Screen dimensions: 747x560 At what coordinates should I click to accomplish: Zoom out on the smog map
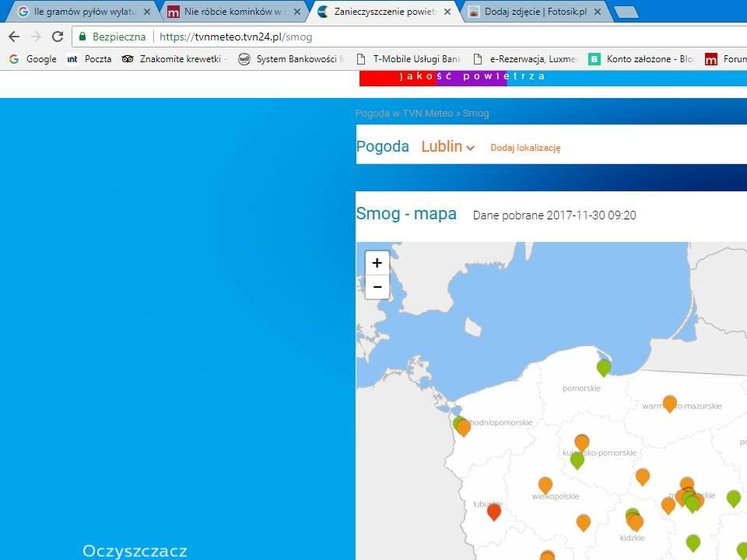377,287
